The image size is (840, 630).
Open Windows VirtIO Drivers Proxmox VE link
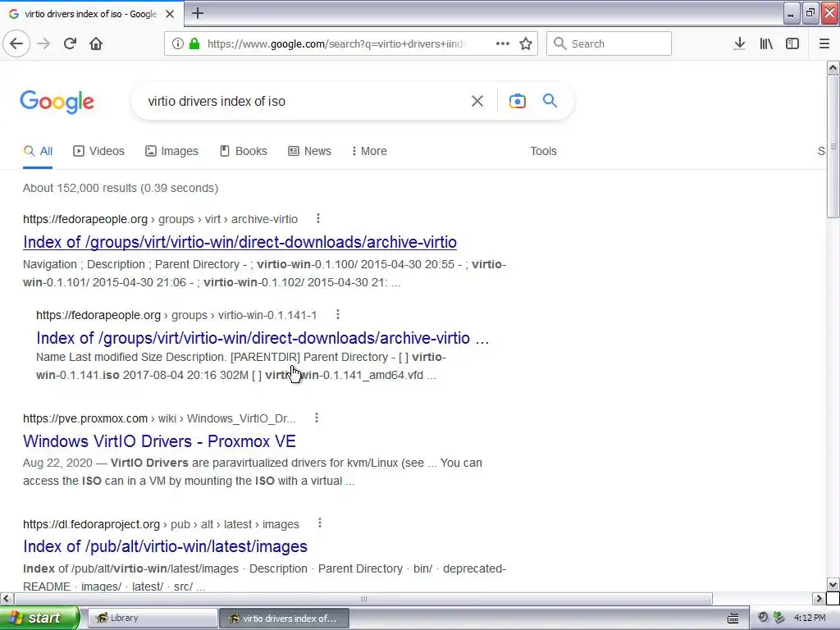[x=159, y=441]
